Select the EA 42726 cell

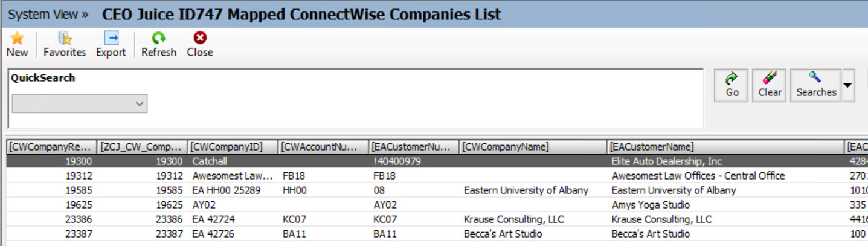pos(233,234)
